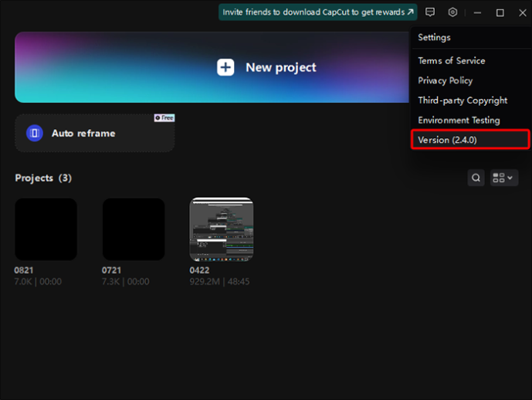Viewport: 532px width, 400px height.
Task: Open the feedback chat icon
Action: tap(430, 12)
